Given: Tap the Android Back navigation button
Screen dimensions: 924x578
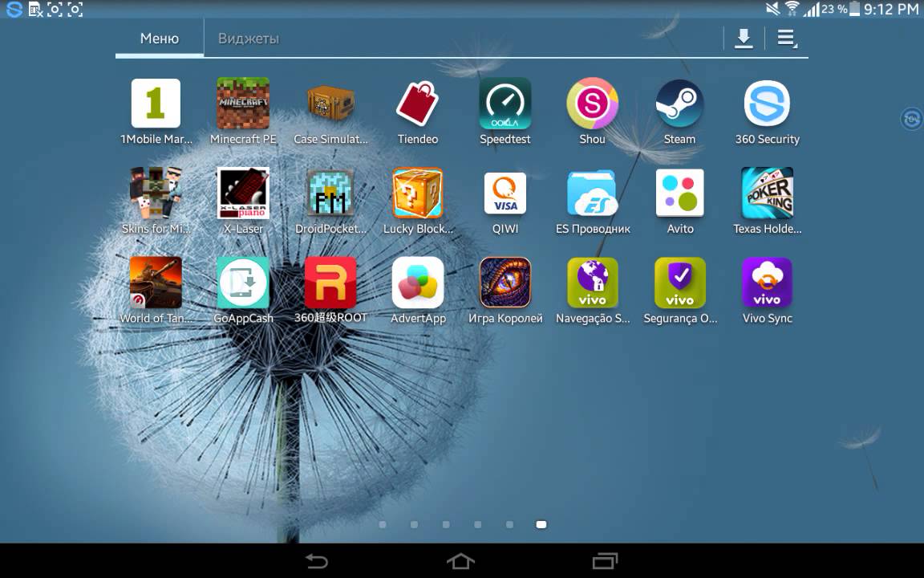Looking at the screenshot, I should point(317,561).
